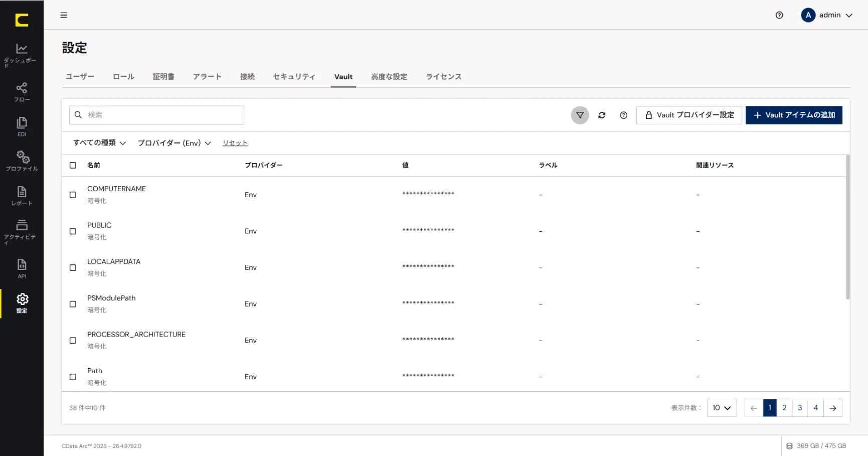Viewport: 868px width, 456px height.
Task: Refresh the Vault item list
Action: (x=602, y=115)
